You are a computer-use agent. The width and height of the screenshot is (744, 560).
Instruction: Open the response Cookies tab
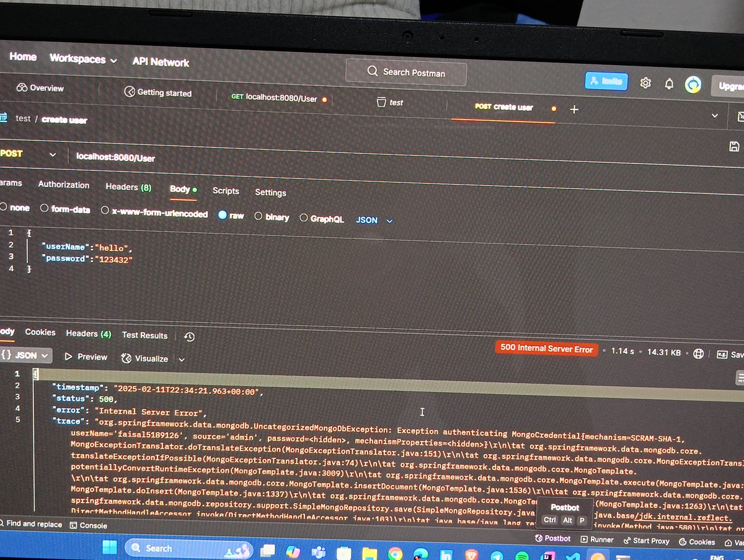[x=40, y=333]
